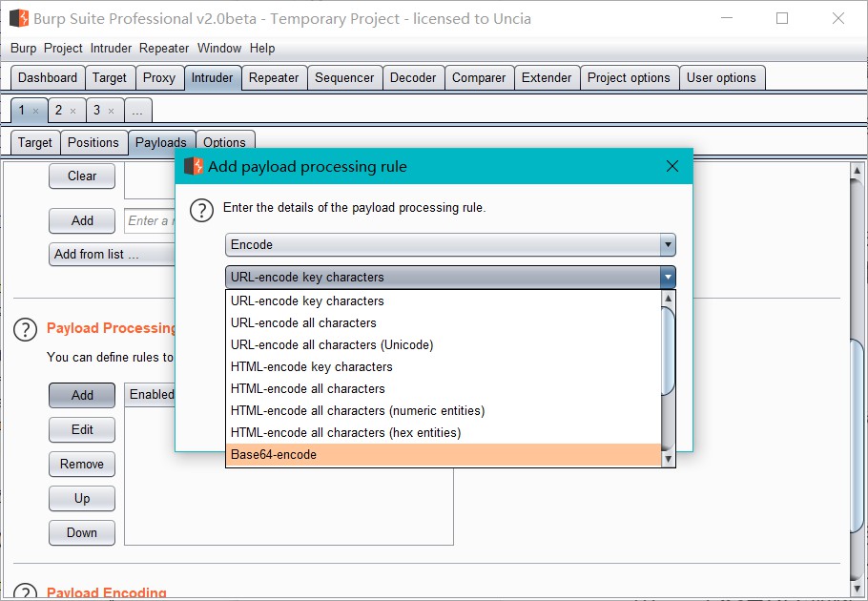This screenshot has height=601, width=868.
Task: Switch to the Positions sub-tab
Action: coord(93,143)
